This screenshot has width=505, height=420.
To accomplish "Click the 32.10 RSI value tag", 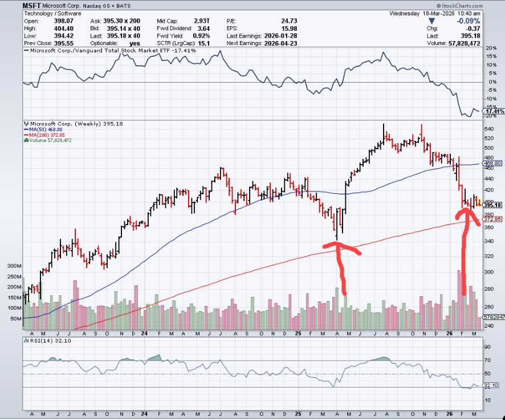I will coord(492,386).
